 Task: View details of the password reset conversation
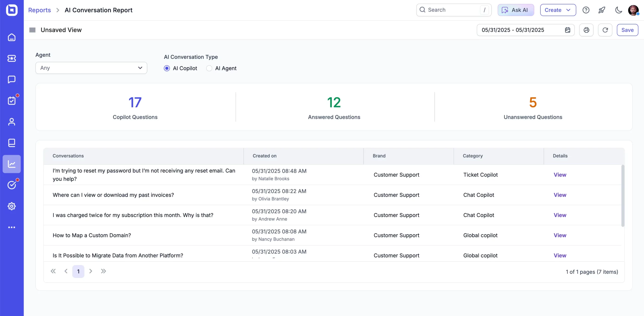pos(560,175)
